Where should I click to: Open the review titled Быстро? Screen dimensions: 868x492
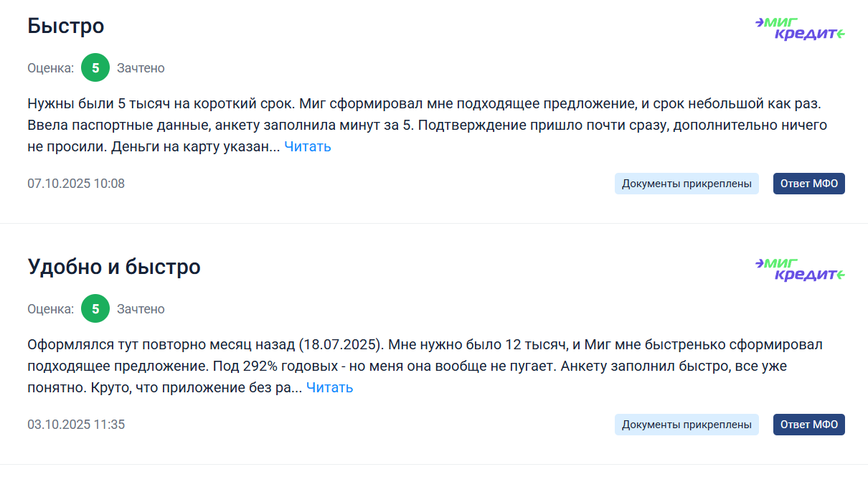[66, 27]
